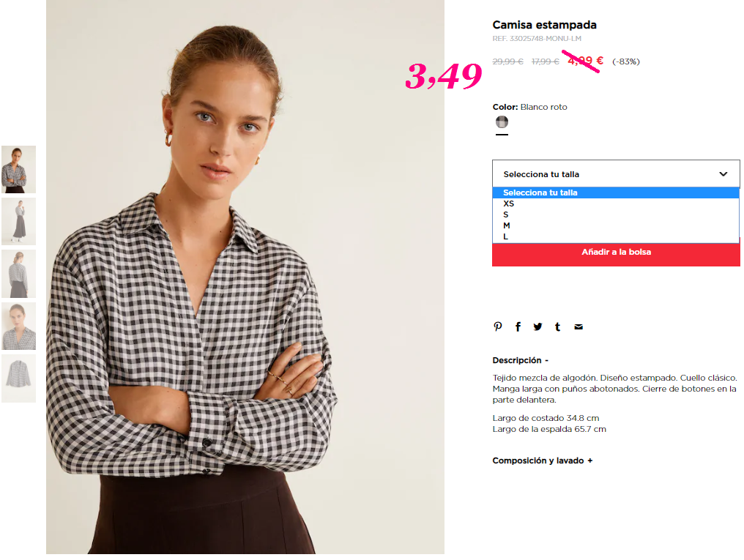Image resolution: width=744 pixels, height=560 pixels.
Task: Open the Selecciona tu talla combo box
Action: 616,174
